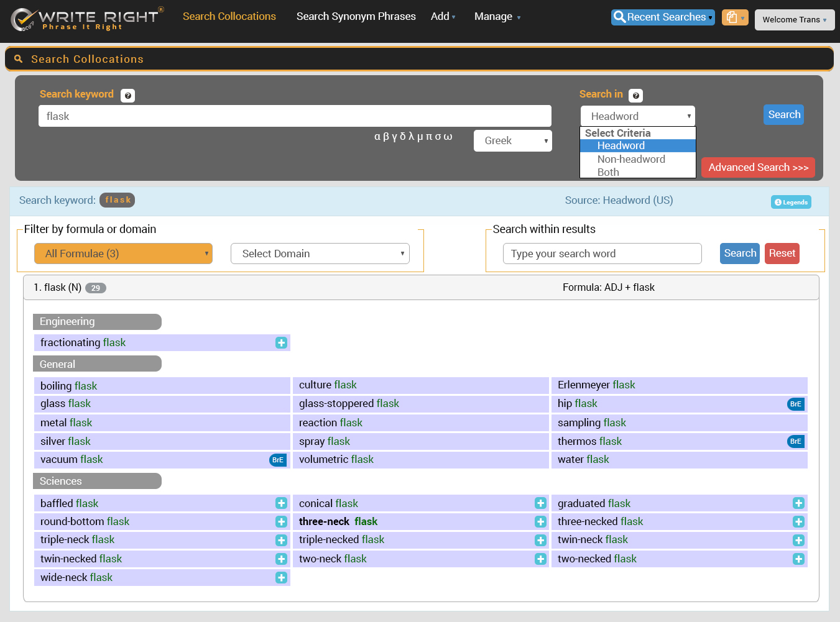Click the search within results text field

pos(602,254)
